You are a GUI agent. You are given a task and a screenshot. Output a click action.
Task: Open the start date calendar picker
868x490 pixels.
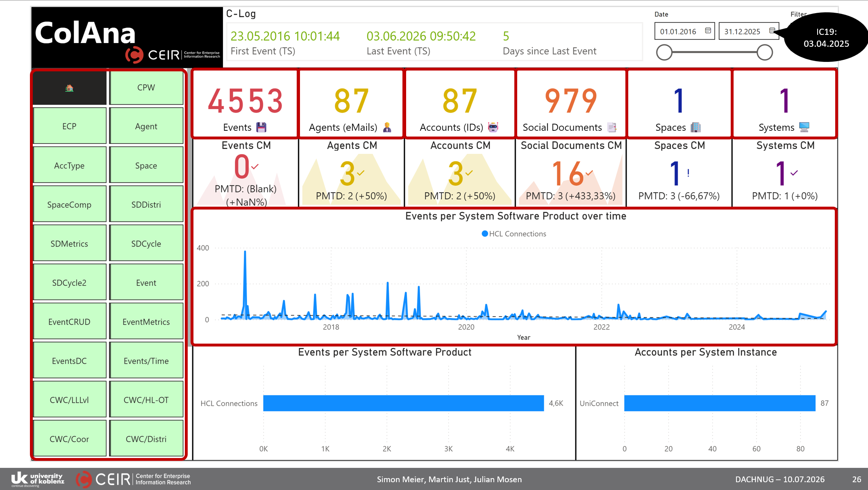(x=708, y=31)
